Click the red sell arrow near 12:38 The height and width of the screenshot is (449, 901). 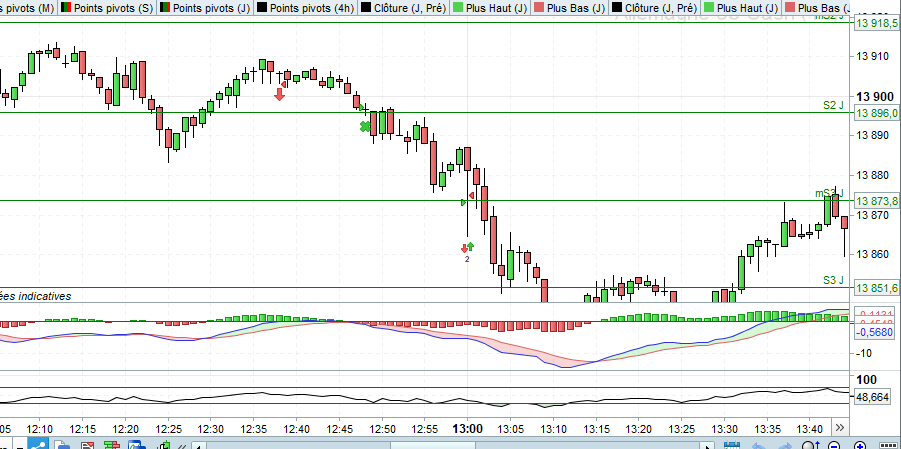[279, 95]
